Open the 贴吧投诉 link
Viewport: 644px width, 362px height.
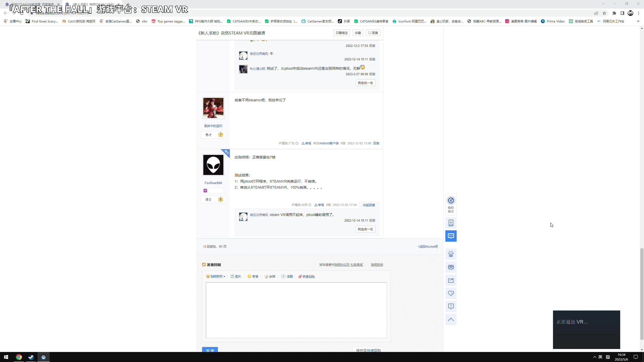pos(377,265)
